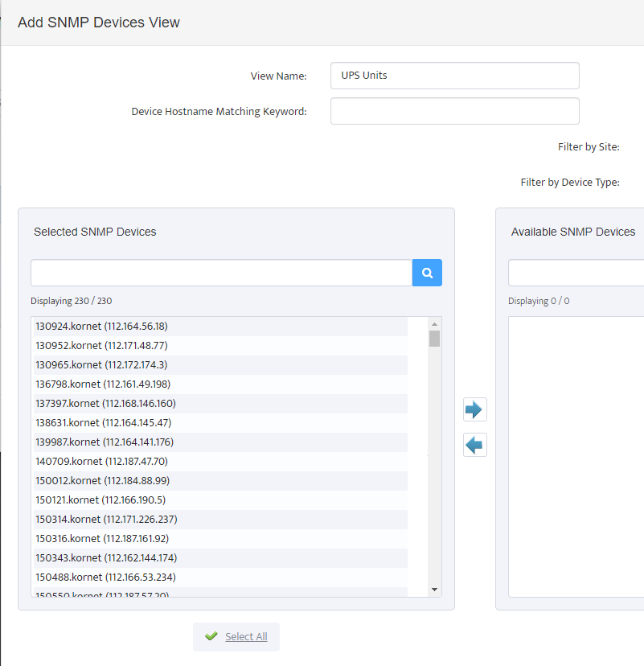The width and height of the screenshot is (644, 666).
Task: Select device 130965.kornet (112.172.174.3)
Action: pyautogui.click(x=221, y=365)
